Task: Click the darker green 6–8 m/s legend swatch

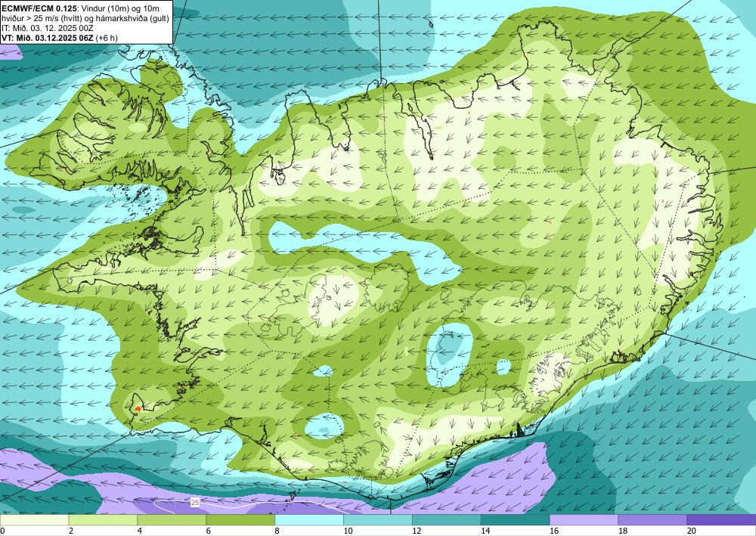Action: coord(240,520)
